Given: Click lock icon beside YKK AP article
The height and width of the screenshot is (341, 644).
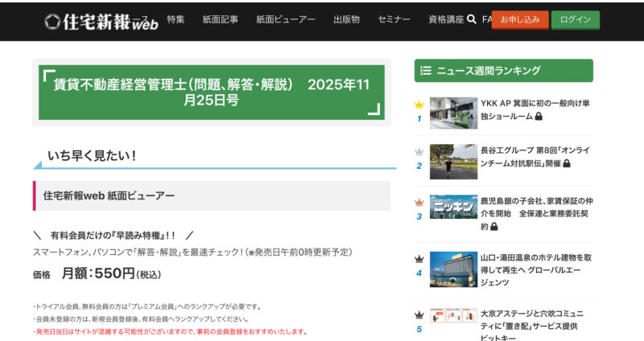Looking at the screenshot, I should click(x=539, y=117).
